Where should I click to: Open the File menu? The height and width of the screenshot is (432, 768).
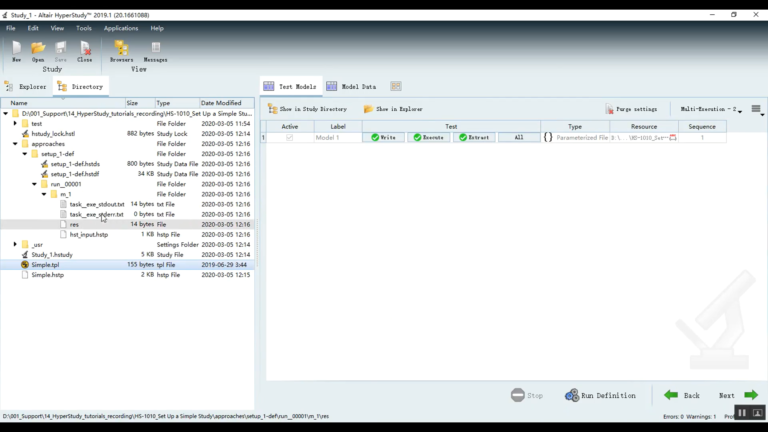(10, 28)
